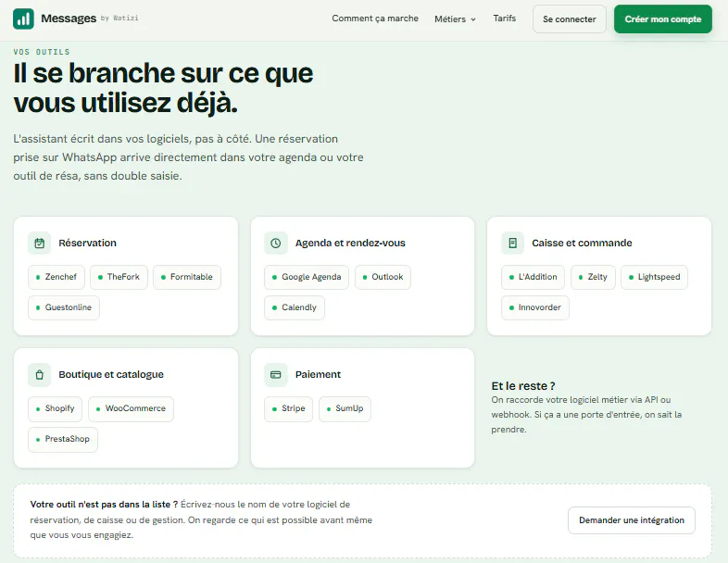Select the Calendly chip
728x563 pixels.
295,307
